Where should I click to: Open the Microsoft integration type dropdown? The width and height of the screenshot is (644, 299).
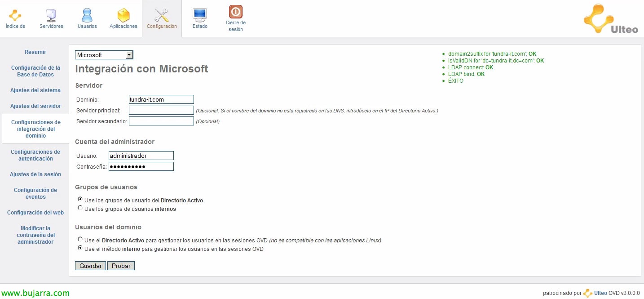(104, 55)
